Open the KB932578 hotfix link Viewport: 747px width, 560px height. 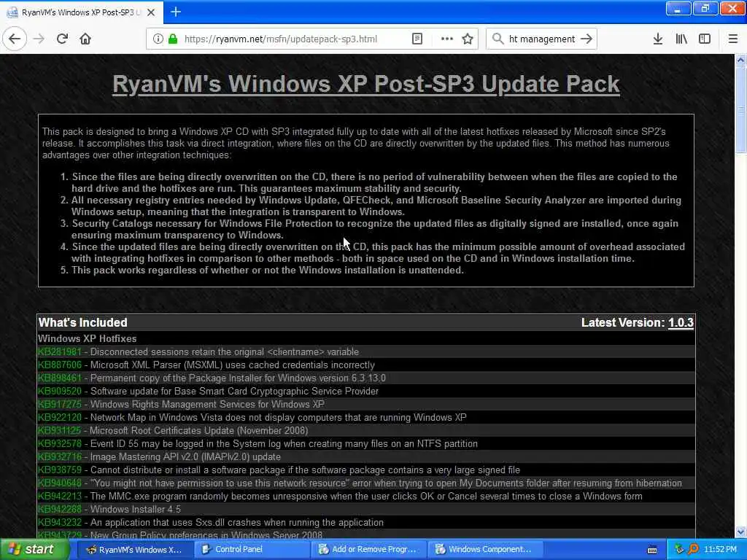click(60, 444)
